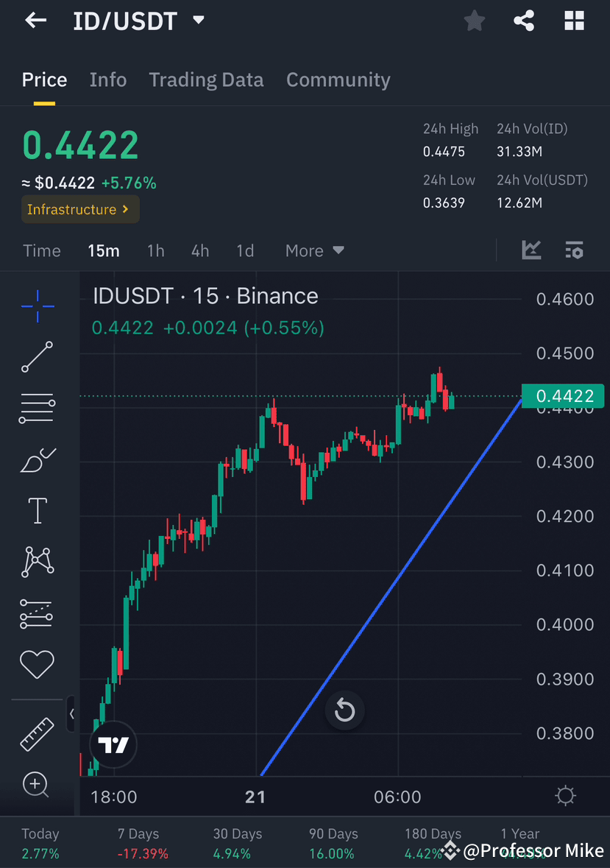610x868 pixels.
Task: Open the measure ruler tool
Action: point(37,733)
